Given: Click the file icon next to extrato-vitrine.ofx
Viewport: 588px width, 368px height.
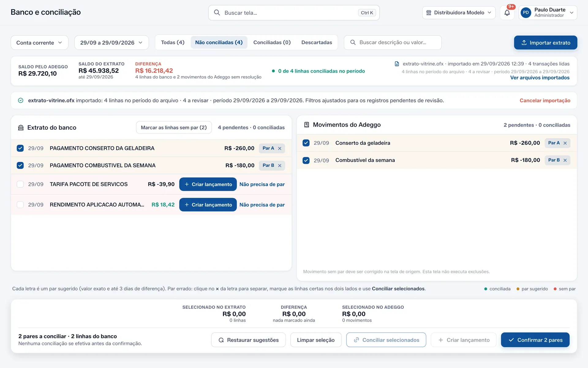Looking at the screenshot, I should (397, 64).
